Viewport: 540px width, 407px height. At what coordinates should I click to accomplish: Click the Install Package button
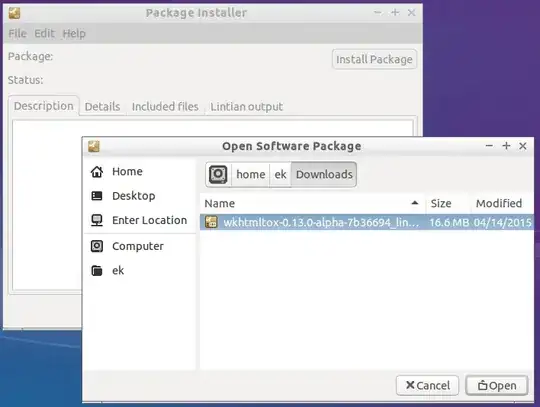(374, 59)
